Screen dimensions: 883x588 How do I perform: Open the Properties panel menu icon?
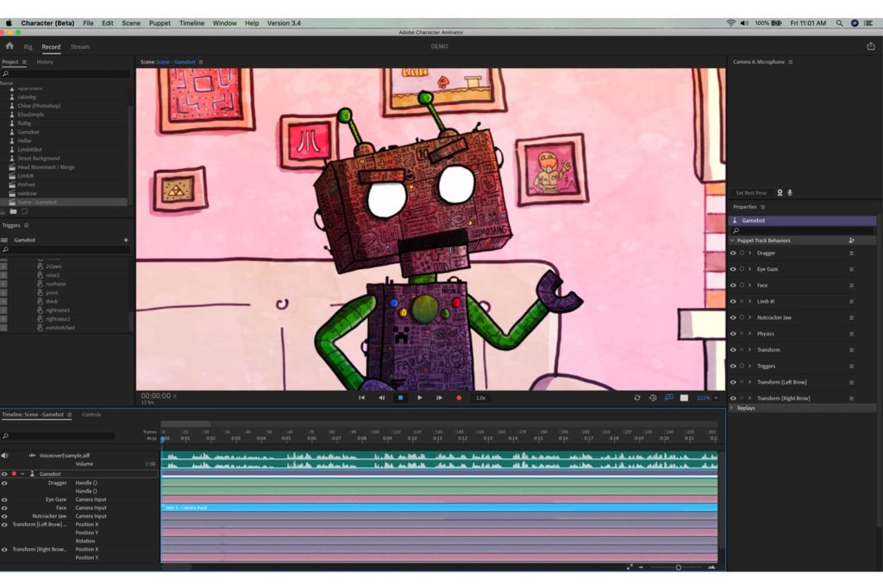763,207
